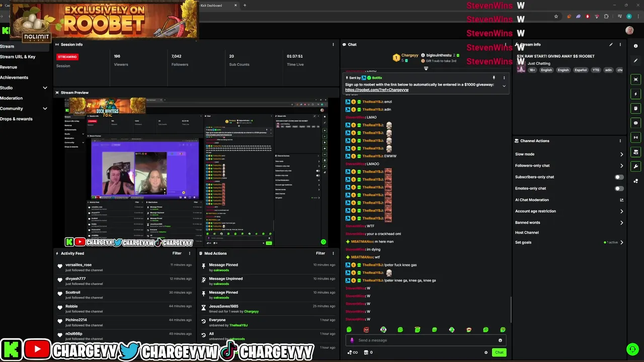This screenshot has width=644, height=362.
Task: Click the lightning bolt icon in right toolbar
Action: [x=636, y=94]
